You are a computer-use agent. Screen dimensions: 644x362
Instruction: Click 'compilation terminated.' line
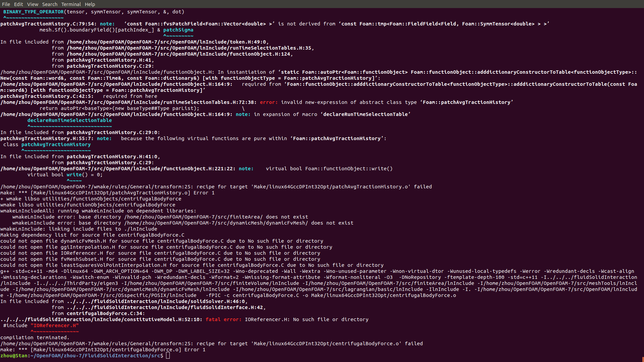35,338
